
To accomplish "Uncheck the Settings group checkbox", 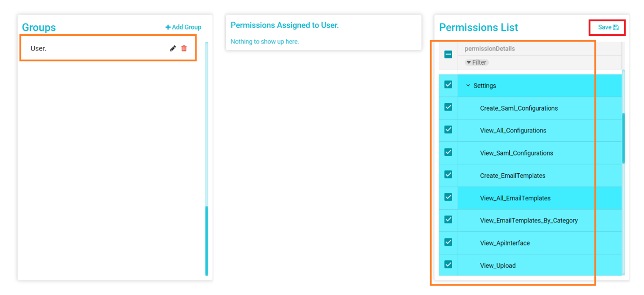I will [x=448, y=85].
